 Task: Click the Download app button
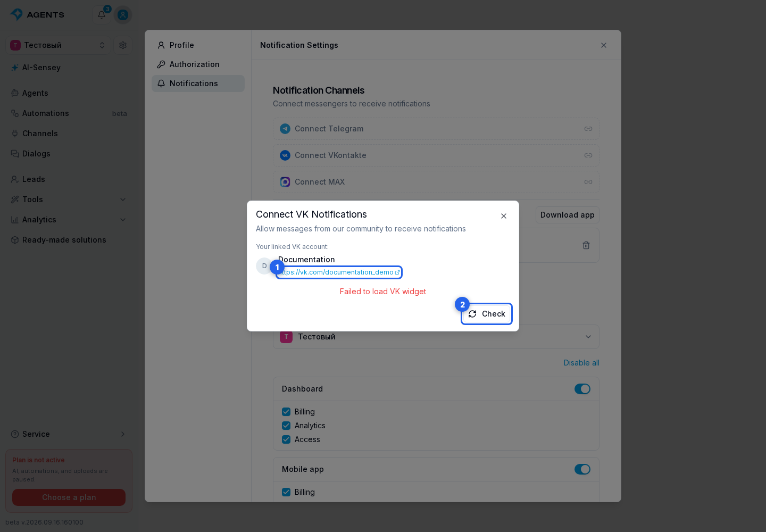point(568,215)
